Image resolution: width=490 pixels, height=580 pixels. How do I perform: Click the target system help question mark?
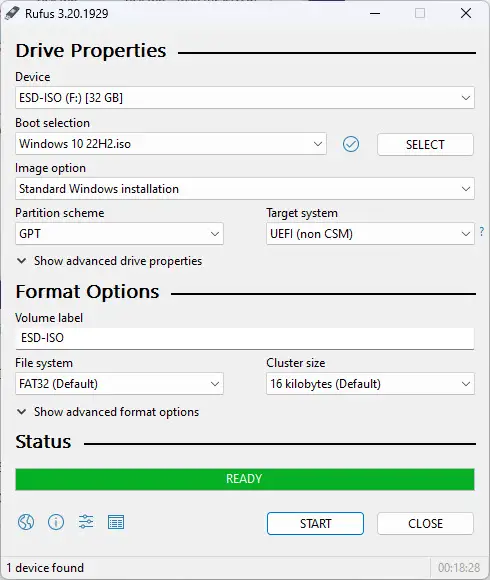481,232
